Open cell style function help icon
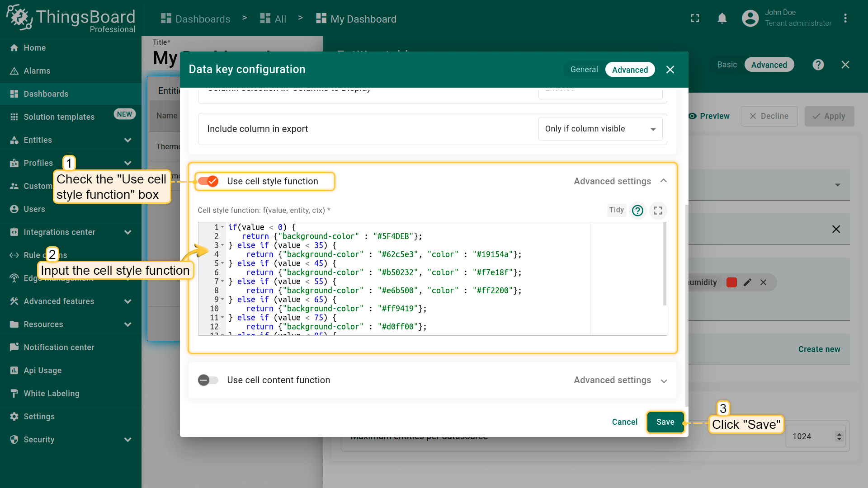868x488 pixels. click(637, 211)
